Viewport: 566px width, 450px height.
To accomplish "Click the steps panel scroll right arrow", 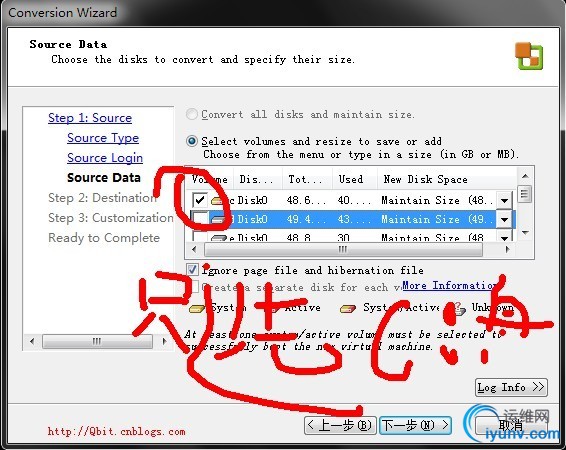I will 164,341.
